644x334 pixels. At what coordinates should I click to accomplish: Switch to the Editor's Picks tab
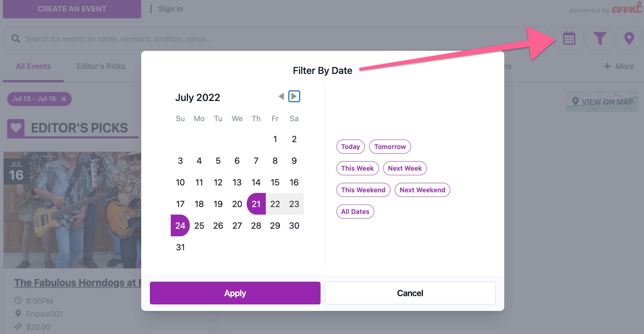(101, 66)
